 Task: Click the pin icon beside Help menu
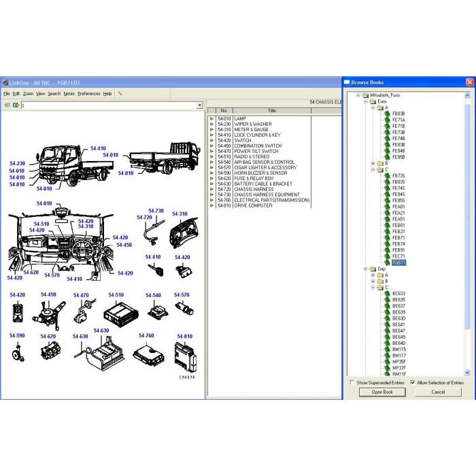[120, 94]
